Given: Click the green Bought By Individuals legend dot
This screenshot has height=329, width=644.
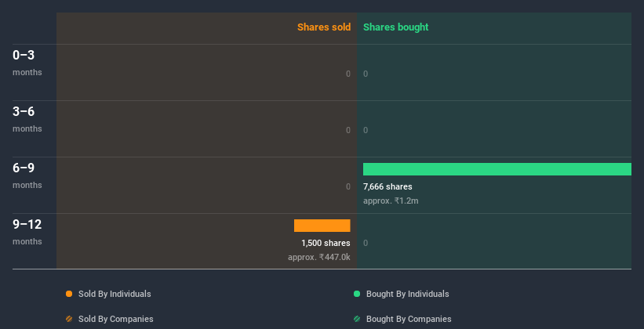Looking at the screenshot, I should click(357, 294).
